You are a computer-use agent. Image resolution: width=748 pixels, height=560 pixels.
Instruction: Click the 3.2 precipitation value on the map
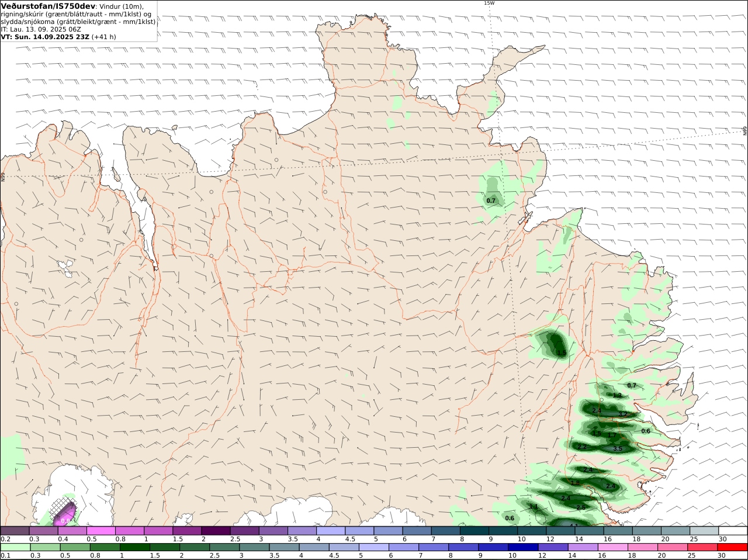[622, 414]
